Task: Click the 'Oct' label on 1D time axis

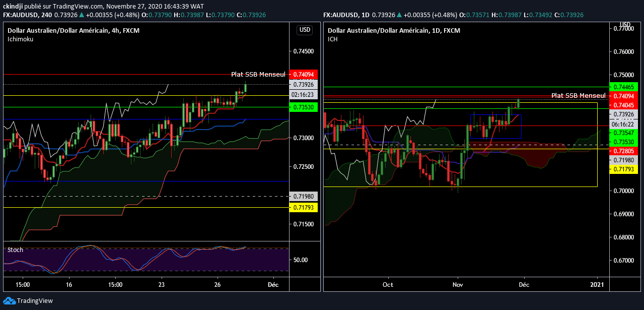Action: pyautogui.click(x=388, y=284)
